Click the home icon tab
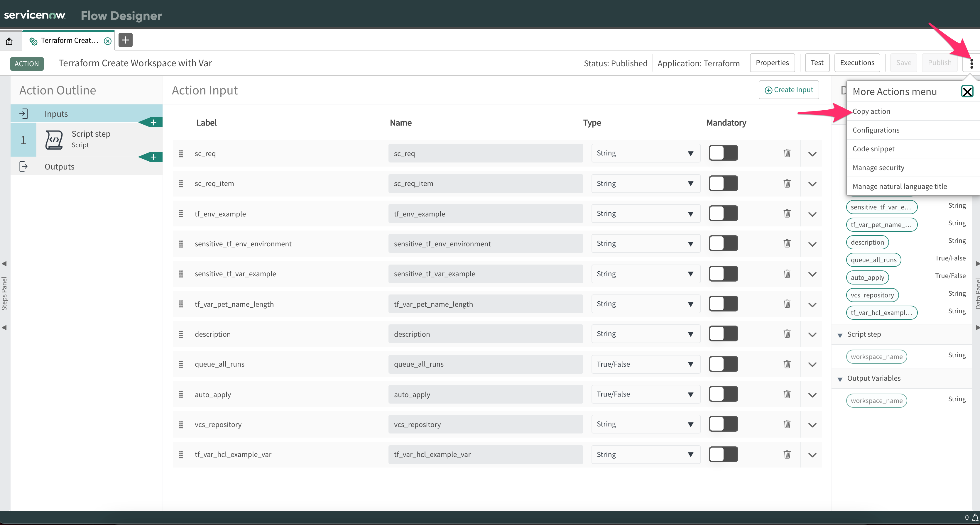Viewport: 980px width, 525px height. tap(9, 41)
